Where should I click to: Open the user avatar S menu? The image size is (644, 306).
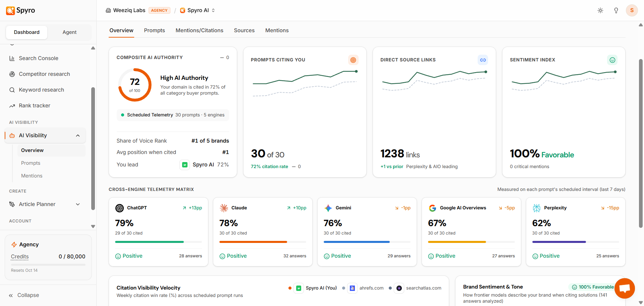coord(632,10)
